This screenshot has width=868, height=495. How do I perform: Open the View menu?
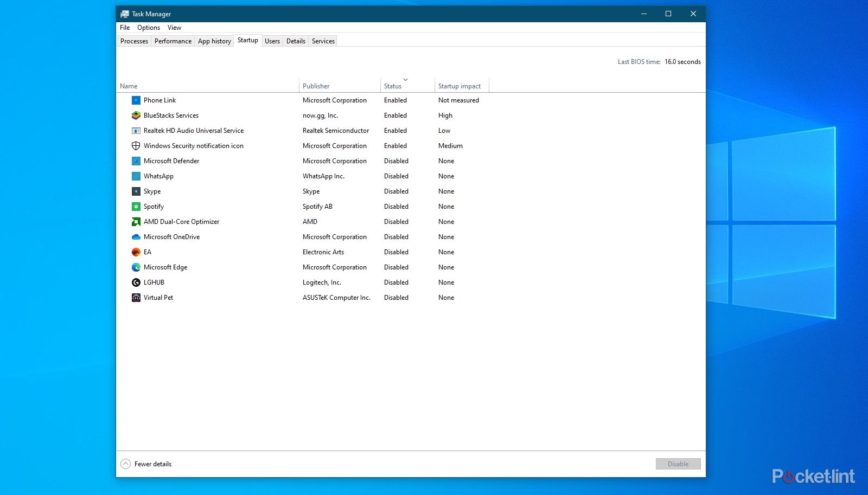(x=174, y=28)
